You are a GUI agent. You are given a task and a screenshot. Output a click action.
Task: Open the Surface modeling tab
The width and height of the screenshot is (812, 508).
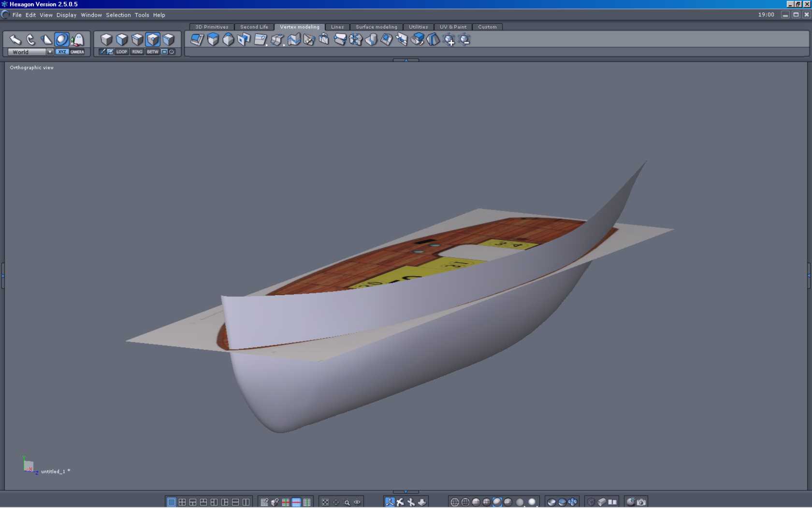[377, 27]
